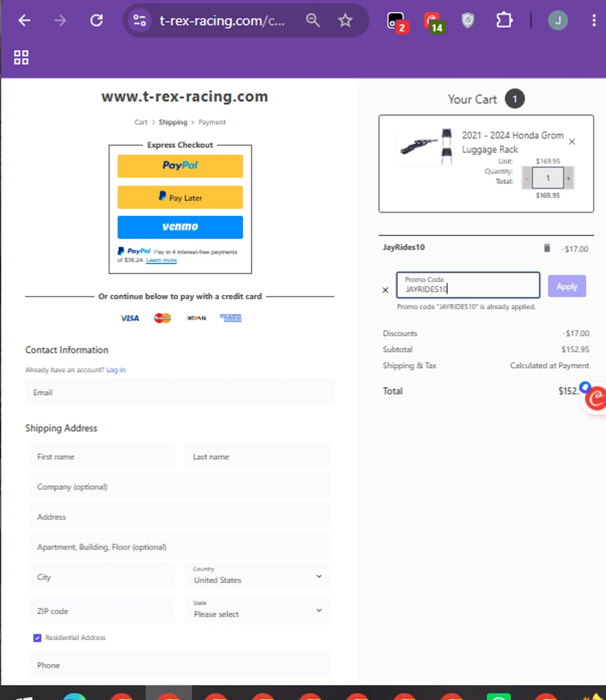Select Payment step in the breadcrumb

pos(212,122)
